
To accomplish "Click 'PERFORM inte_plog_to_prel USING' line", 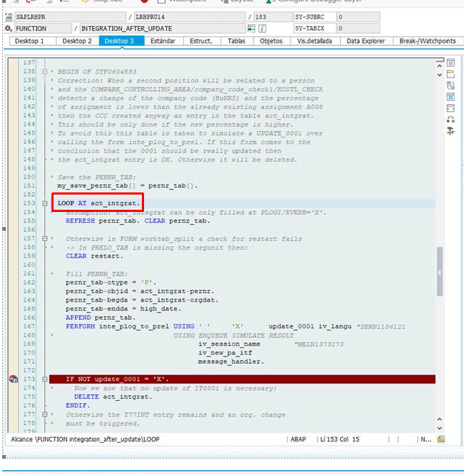I will tap(130, 326).
